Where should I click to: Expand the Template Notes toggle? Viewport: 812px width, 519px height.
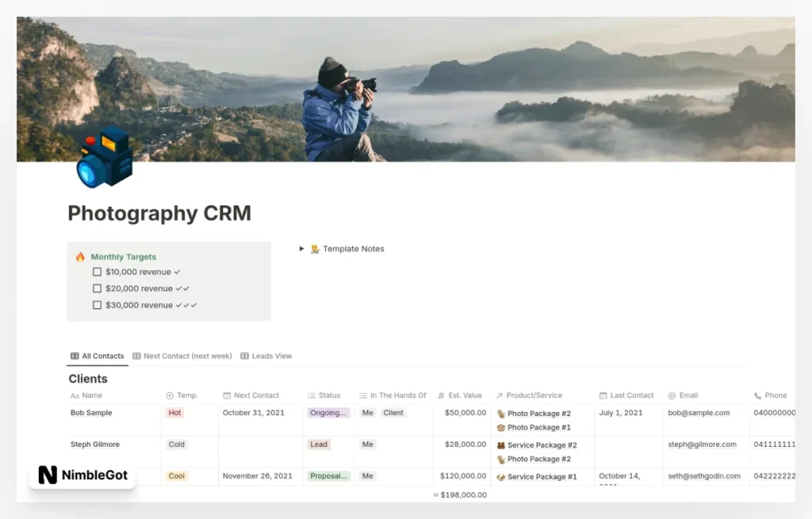(302, 248)
